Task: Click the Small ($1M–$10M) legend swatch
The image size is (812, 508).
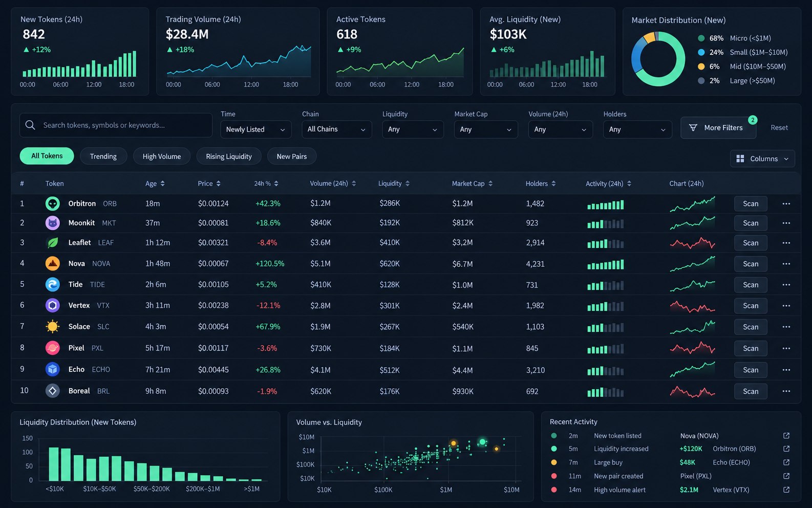Action: click(701, 52)
